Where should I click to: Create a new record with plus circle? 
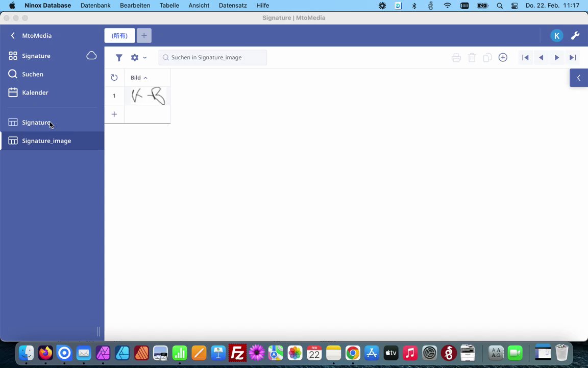point(503,57)
